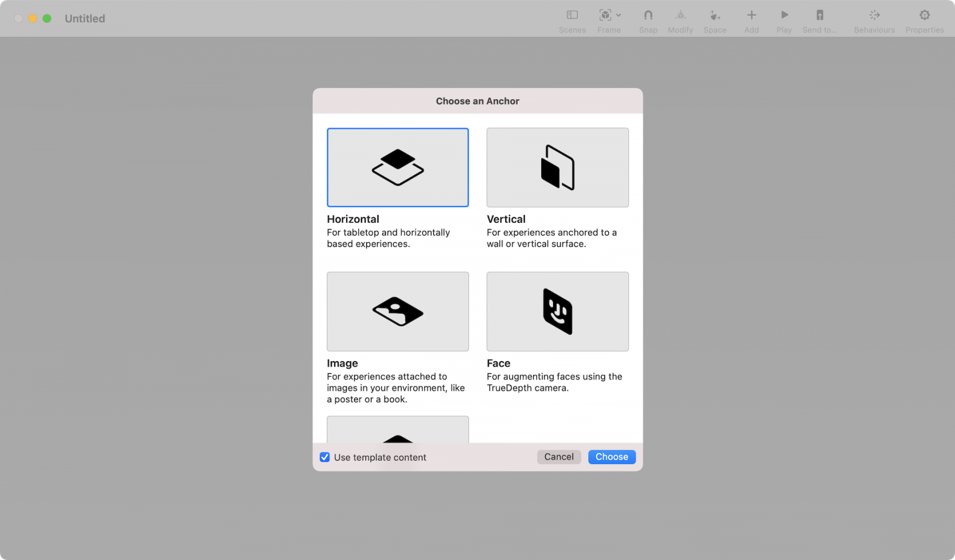This screenshot has width=955, height=560.
Task: Click the Space tool icon
Action: click(715, 15)
